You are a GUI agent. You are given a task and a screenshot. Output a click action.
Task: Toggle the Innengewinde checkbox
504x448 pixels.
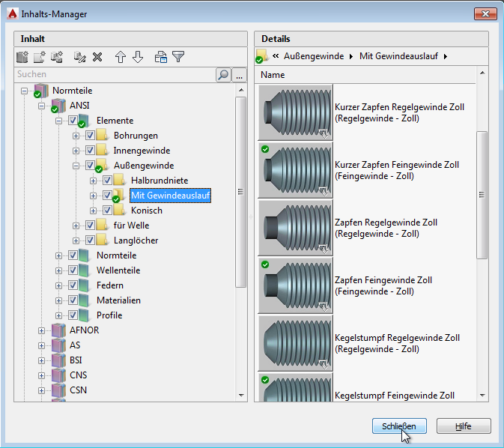[90, 150]
